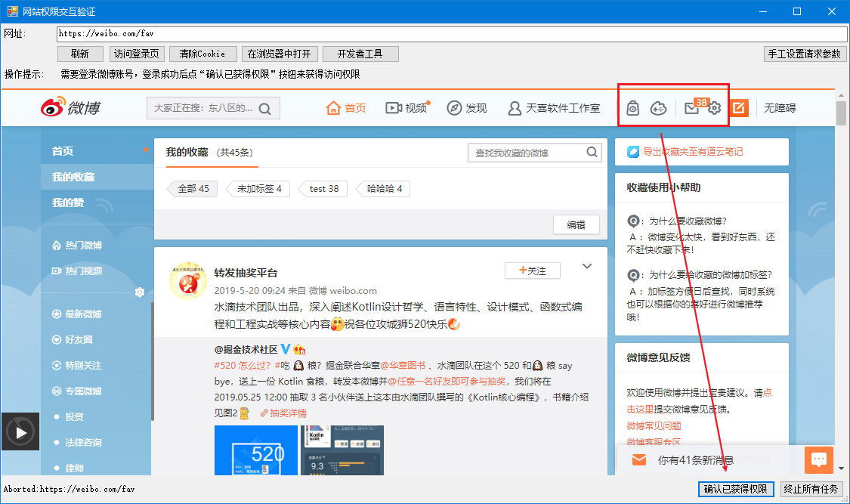Viewport: 850px width, 504px height.
Task: Open 我的赞 in left sidebar
Action: point(67,203)
